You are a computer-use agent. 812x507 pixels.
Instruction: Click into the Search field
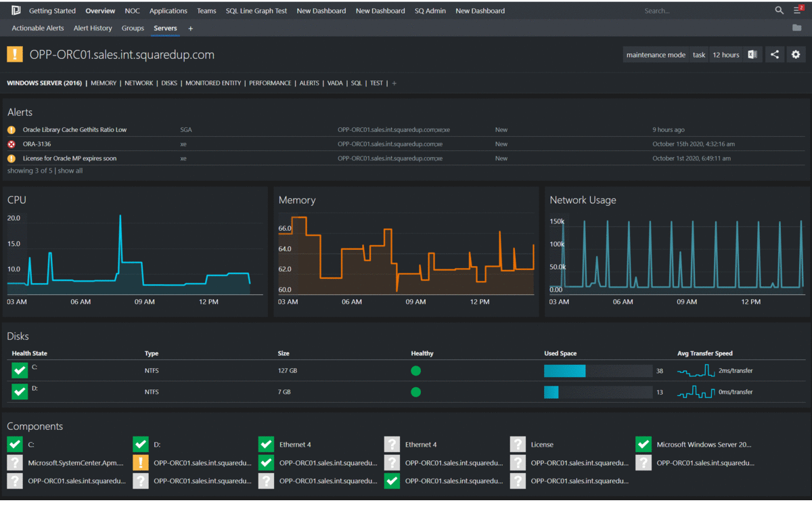(705, 11)
